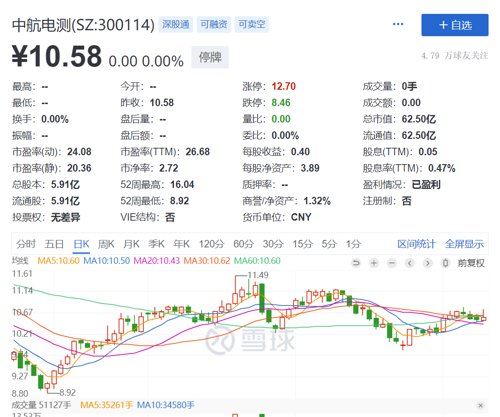Click the 货币单位 value CNY
The width and height of the screenshot is (500, 417).
coord(301,217)
